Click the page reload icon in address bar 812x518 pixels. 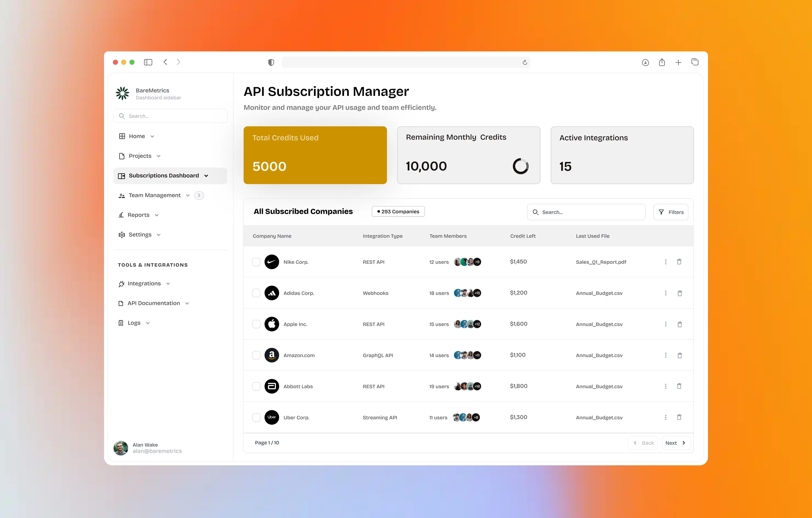pyautogui.click(x=525, y=62)
